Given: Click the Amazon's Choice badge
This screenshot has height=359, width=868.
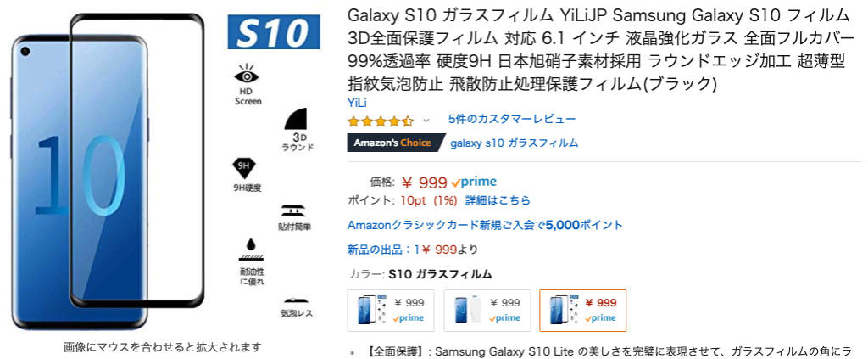Looking at the screenshot, I should coord(394,143).
